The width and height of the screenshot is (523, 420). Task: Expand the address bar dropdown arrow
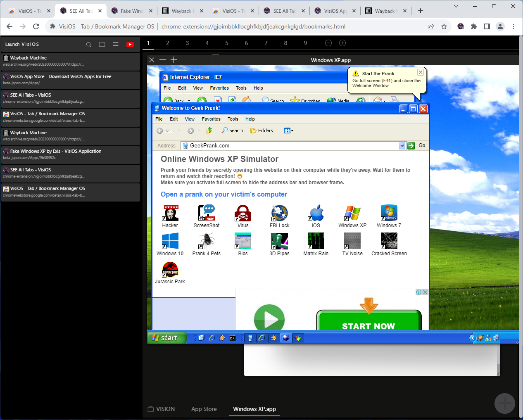402,145
